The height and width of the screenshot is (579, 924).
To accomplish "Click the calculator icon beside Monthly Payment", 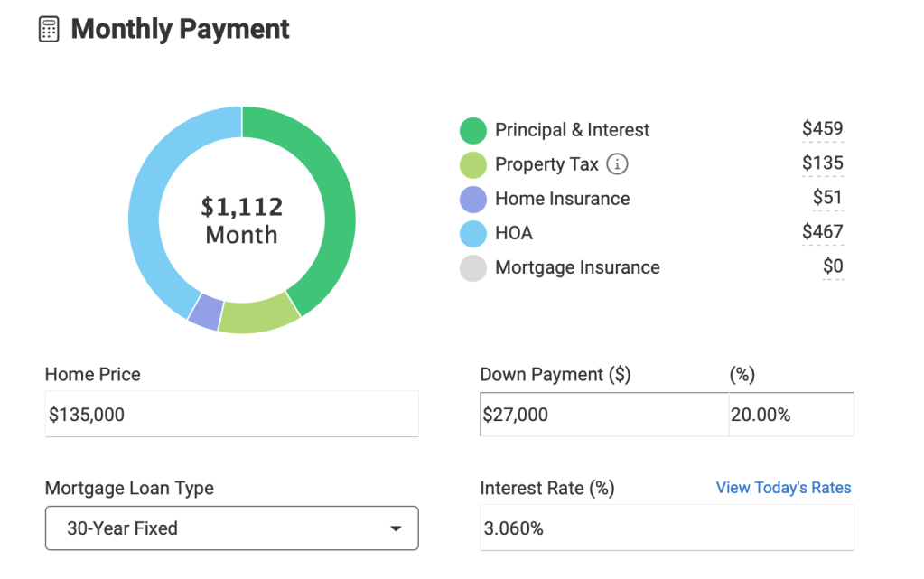I will point(49,29).
